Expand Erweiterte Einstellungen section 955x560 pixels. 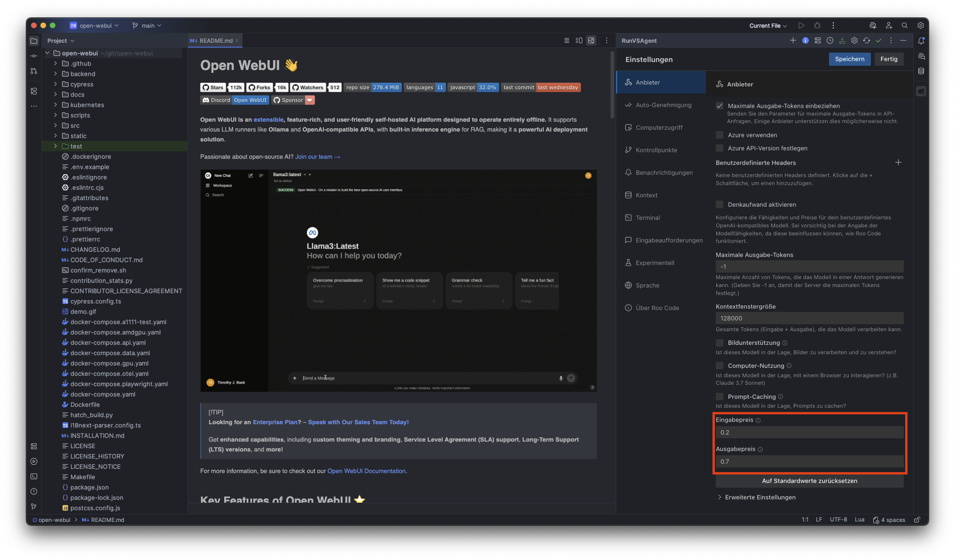(x=756, y=497)
